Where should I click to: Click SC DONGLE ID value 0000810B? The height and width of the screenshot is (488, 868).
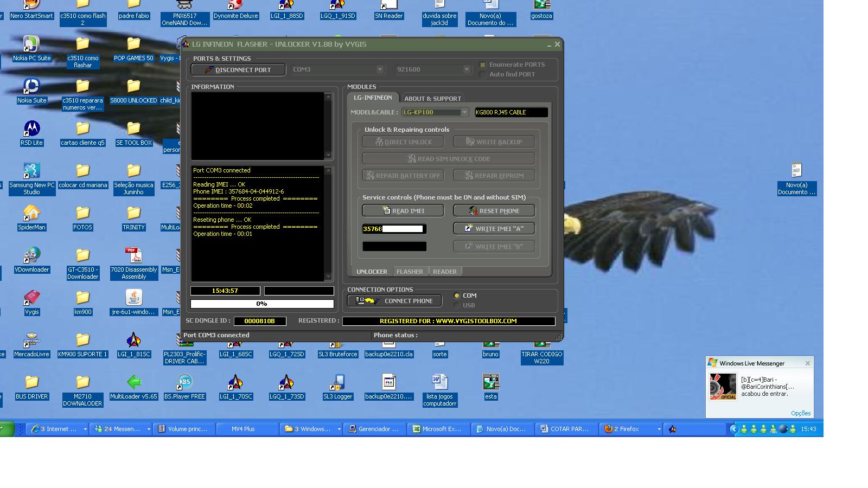tap(260, 321)
